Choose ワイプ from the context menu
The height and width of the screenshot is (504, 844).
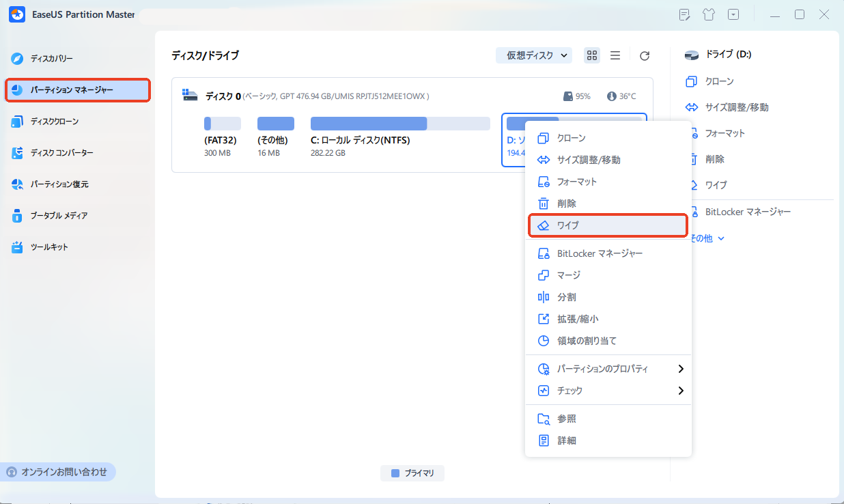click(x=607, y=225)
